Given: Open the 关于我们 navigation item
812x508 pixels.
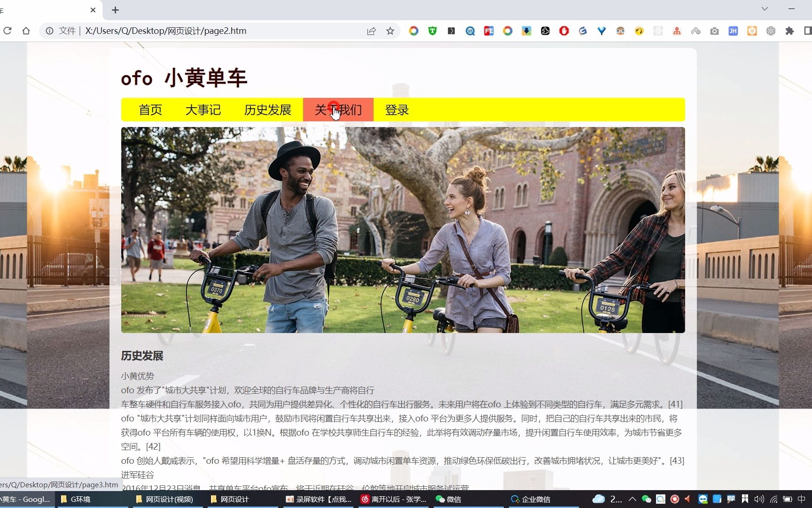Looking at the screenshot, I should 338,110.
